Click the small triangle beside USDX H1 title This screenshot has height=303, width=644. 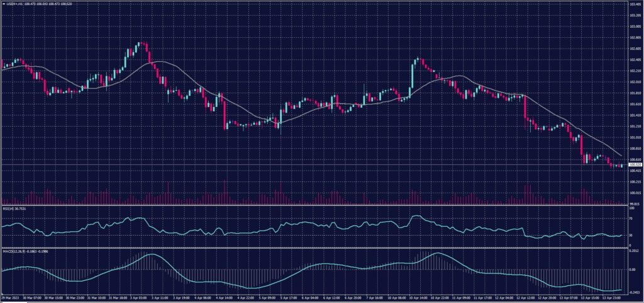click(3, 4)
